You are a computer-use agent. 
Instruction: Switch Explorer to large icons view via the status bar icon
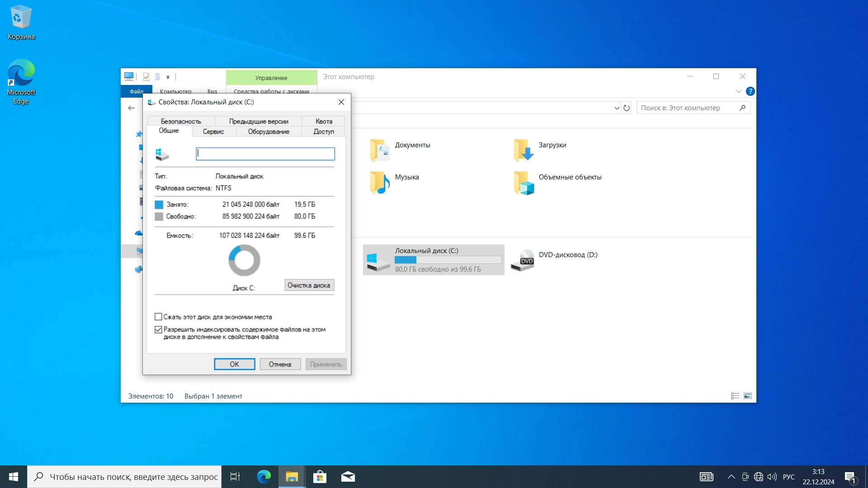(748, 396)
